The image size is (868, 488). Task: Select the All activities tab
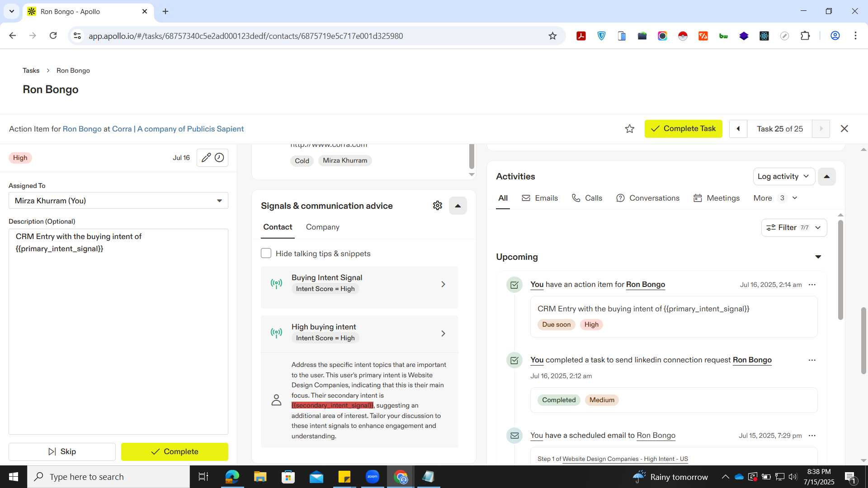503,198
